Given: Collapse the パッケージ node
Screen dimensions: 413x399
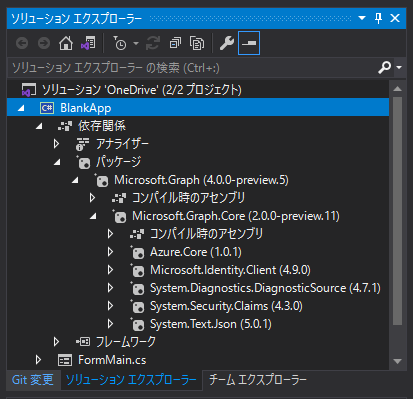Looking at the screenshot, I should coord(57,162).
